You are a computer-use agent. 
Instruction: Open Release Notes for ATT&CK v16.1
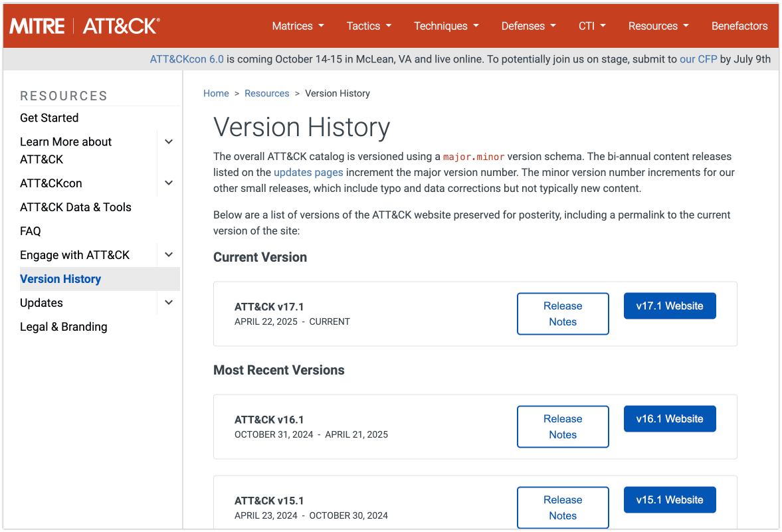563,426
